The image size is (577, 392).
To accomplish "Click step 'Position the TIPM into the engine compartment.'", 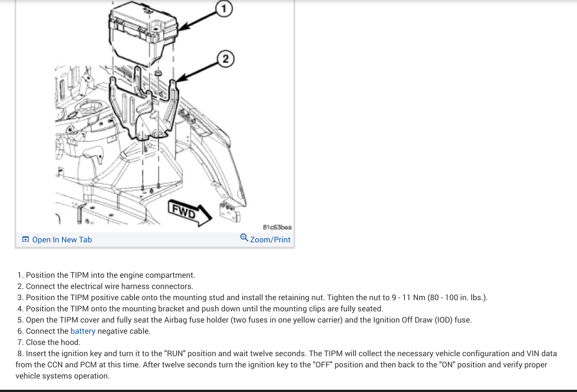I will click(x=110, y=275).
